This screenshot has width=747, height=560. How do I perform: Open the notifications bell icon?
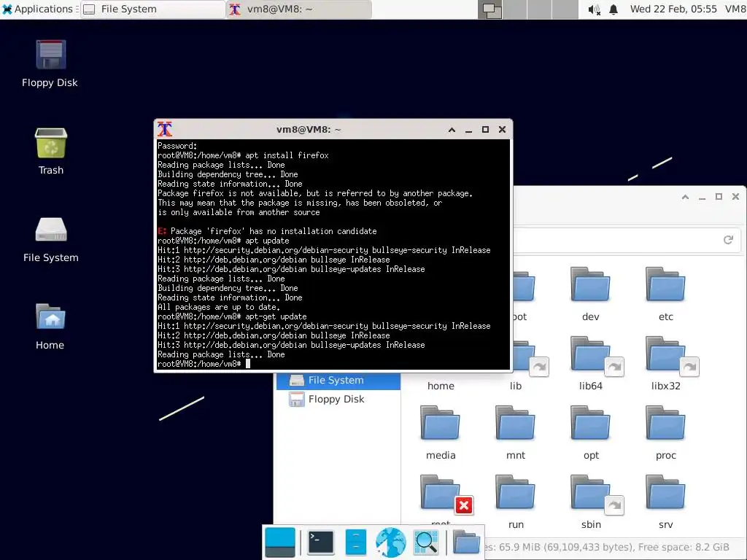614,9
